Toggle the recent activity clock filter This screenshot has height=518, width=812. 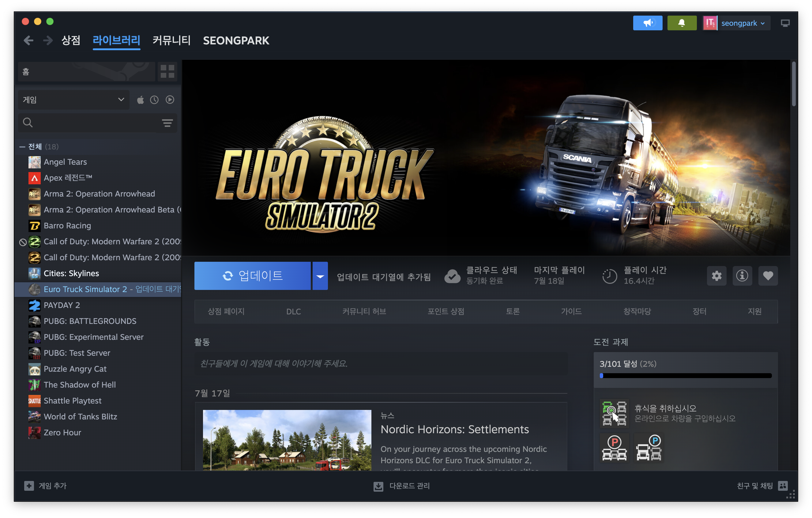[x=154, y=100]
